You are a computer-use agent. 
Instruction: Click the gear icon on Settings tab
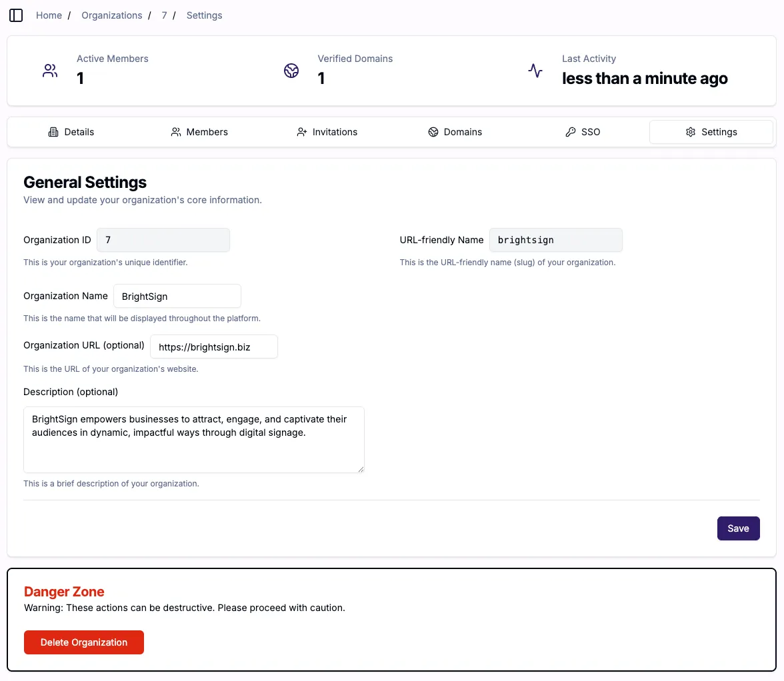click(x=691, y=132)
